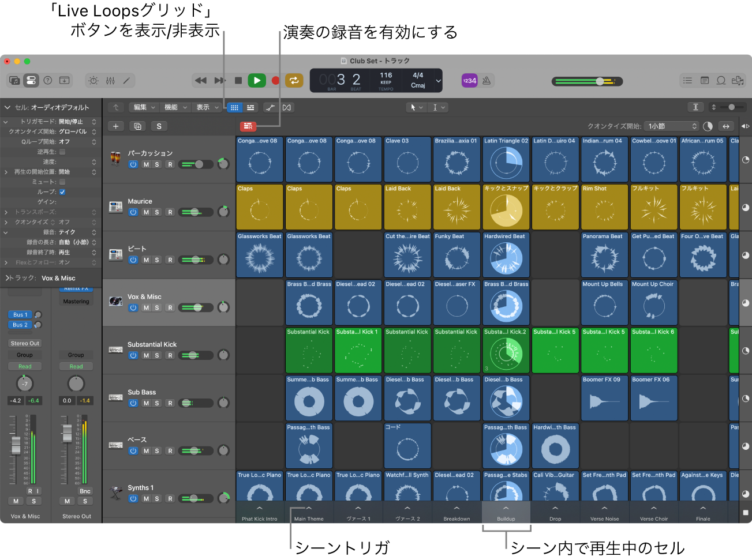752x560 pixels.
Task: Collapse the セル: オーディオデフォルト inspector section
Action: [x=8, y=107]
